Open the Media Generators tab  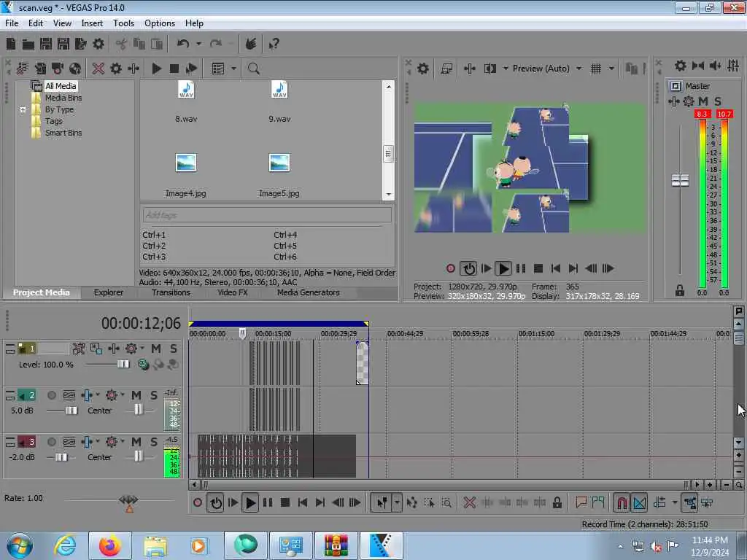click(x=309, y=292)
